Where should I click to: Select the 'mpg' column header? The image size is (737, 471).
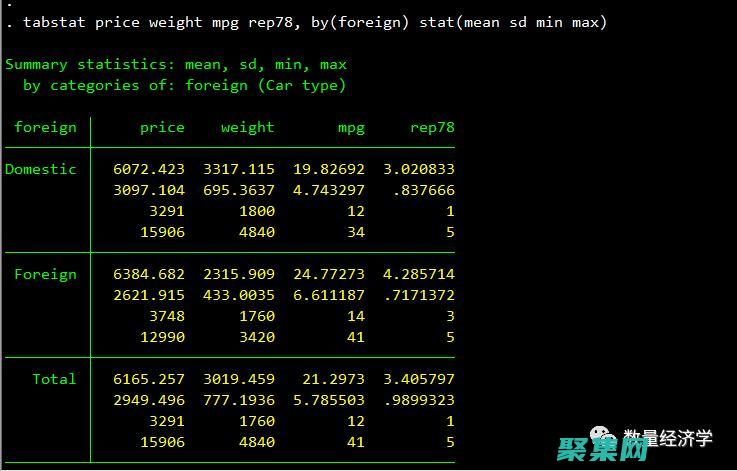pyautogui.click(x=351, y=127)
